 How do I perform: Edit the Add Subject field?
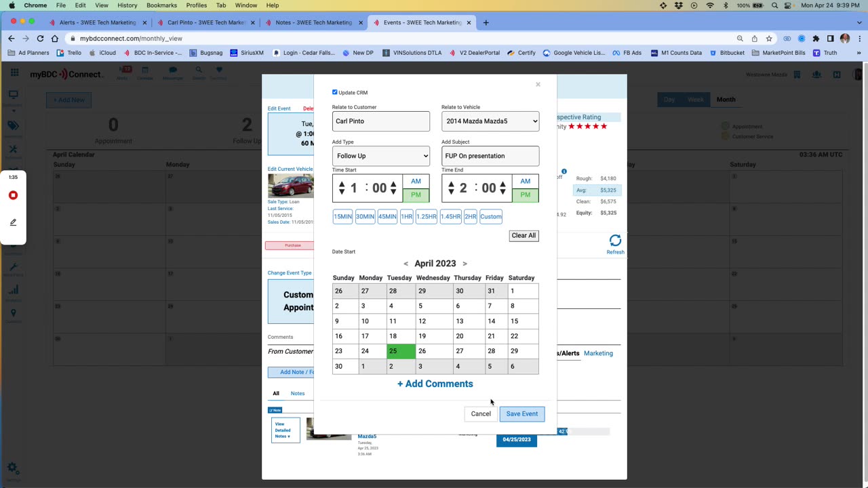coord(490,156)
